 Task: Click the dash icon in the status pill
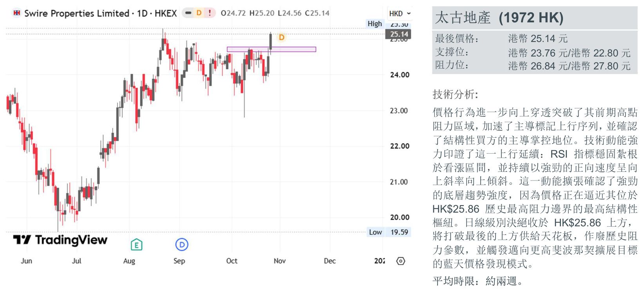pyautogui.click(x=188, y=13)
